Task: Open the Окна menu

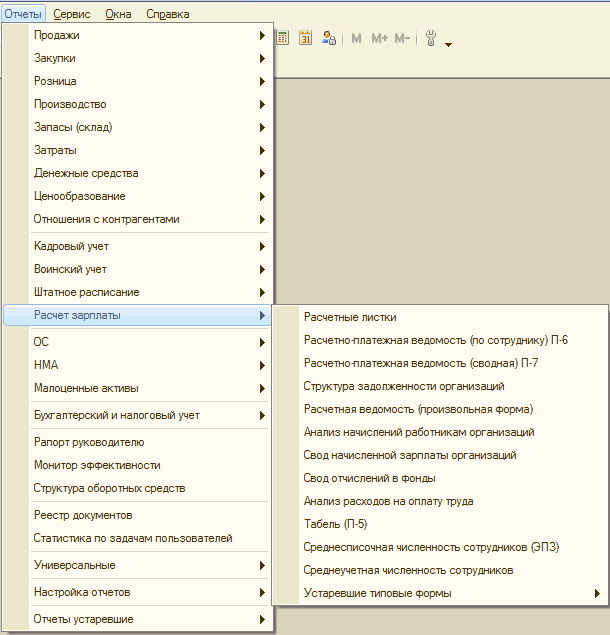Action: point(117,14)
